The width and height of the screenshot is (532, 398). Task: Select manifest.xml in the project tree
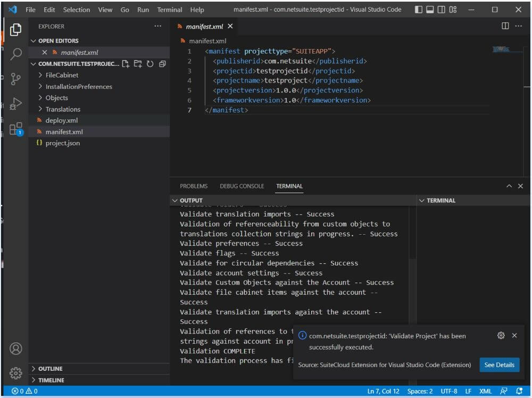pos(99,131)
